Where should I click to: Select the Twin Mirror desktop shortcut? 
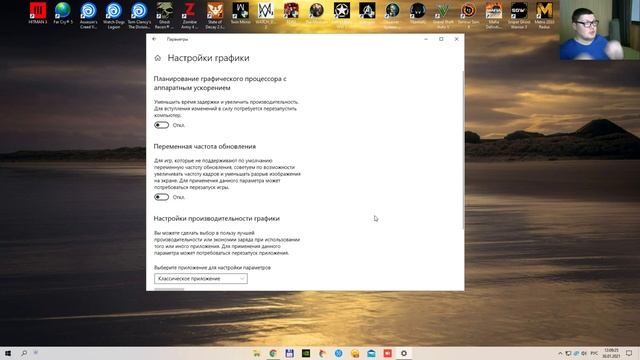point(240,13)
